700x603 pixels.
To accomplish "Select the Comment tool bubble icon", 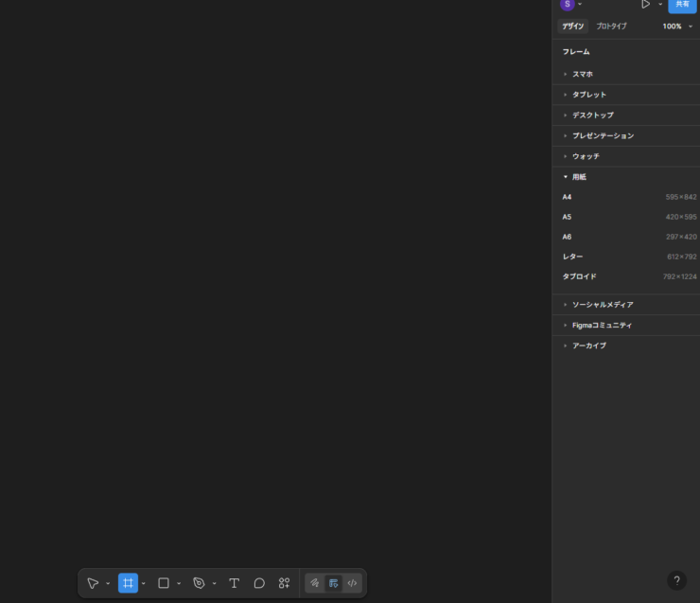I will (259, 583).
